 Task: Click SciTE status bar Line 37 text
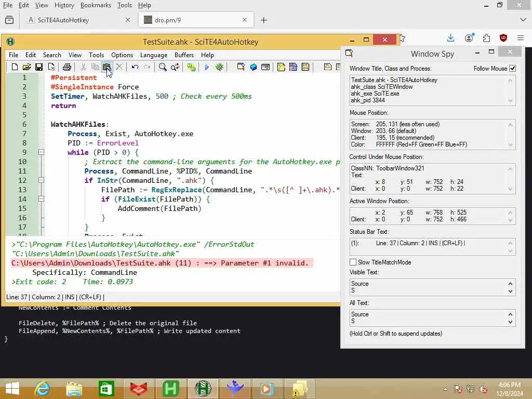(x=17, y=297)
